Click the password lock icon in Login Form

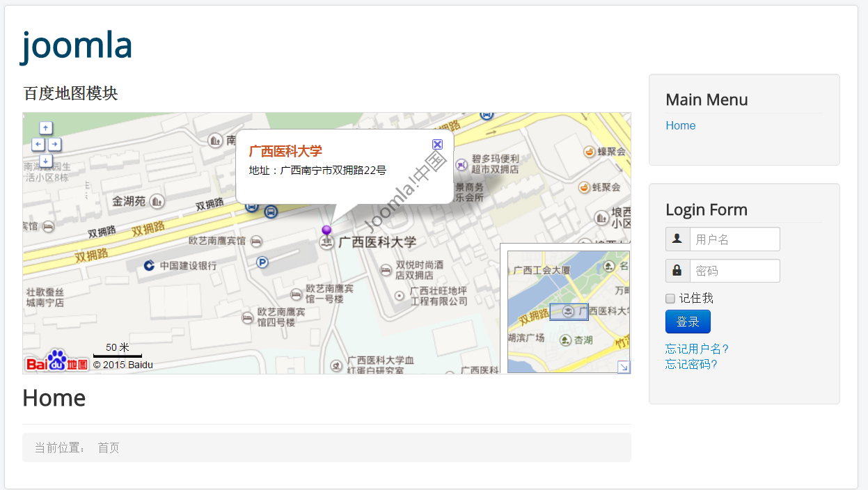(677, 270)
